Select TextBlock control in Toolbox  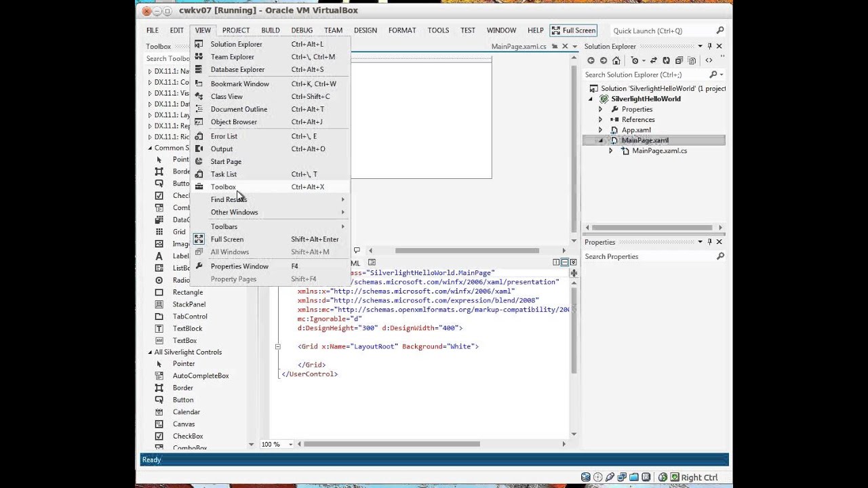click(187, 329)
